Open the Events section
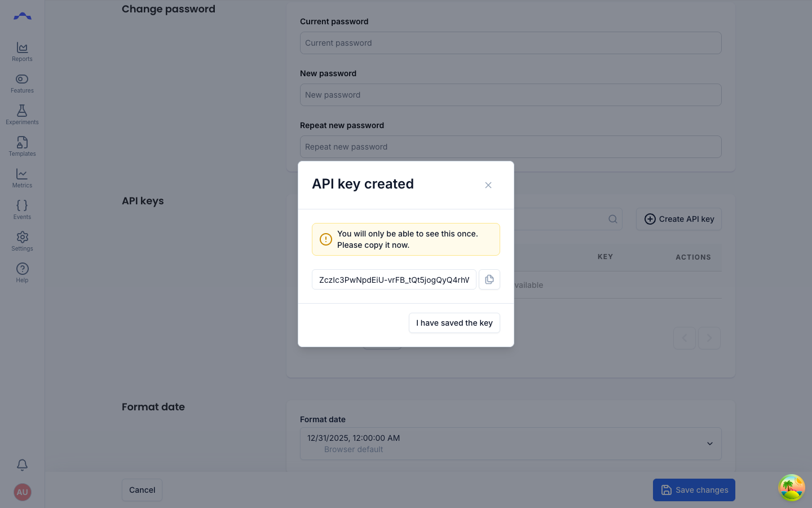This screenshot has width=812, height=508. [x=22, y=210]
